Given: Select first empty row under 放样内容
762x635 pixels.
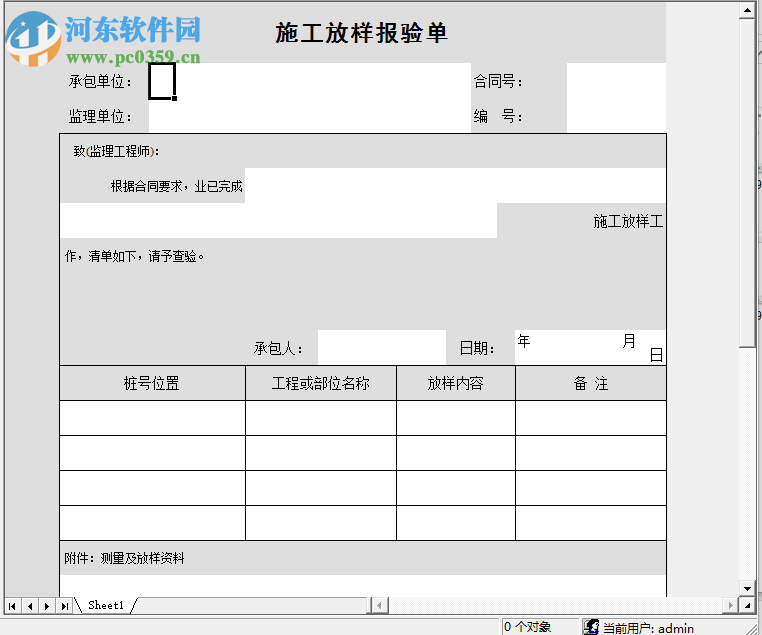Looking at the screenshot, I should pyautogui.click(x=455, y=418).
